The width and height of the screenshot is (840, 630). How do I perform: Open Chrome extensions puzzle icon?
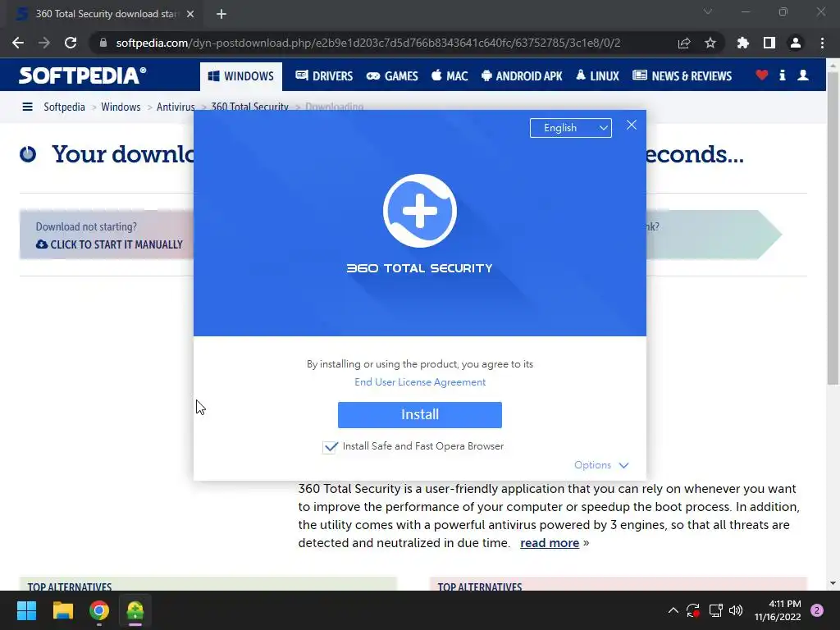pyautogui.click(x=743, y=43)
